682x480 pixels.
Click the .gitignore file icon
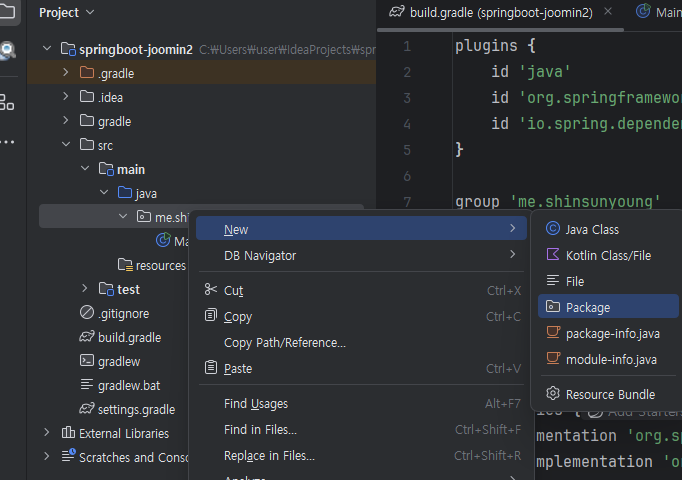[x=87, y=312]
